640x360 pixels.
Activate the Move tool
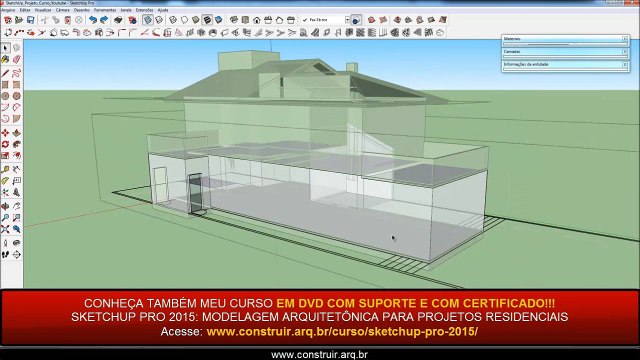(5, 133)
